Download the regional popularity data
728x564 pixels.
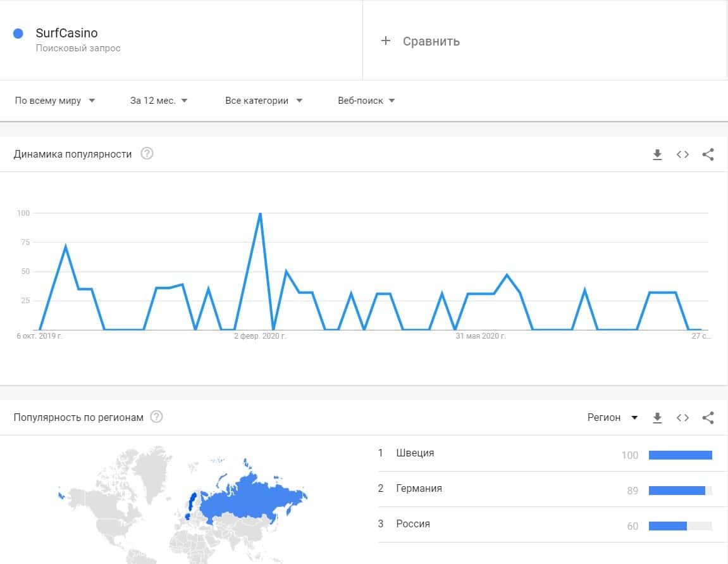[x=657, y=418]
